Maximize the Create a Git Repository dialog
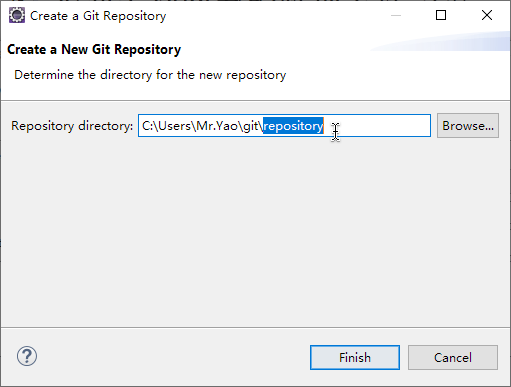 (x=441, y=15)
